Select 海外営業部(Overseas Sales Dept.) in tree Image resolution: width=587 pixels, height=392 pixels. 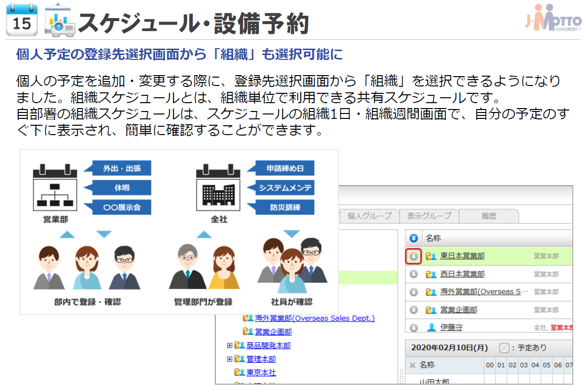coord(314,318)
